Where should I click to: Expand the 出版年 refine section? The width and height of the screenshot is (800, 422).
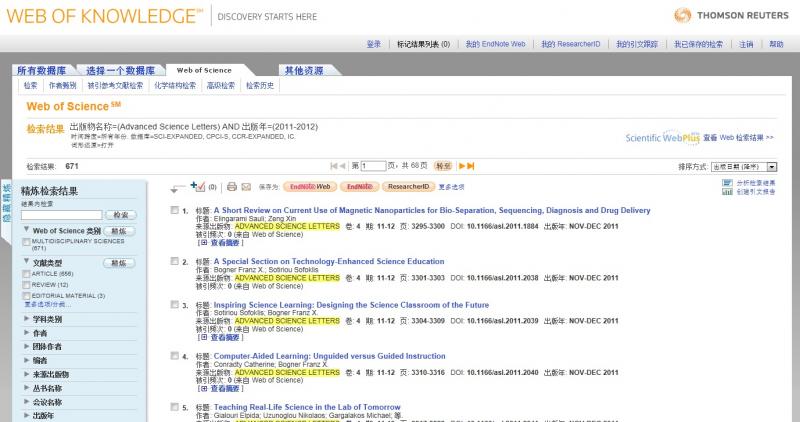(27, 415)
